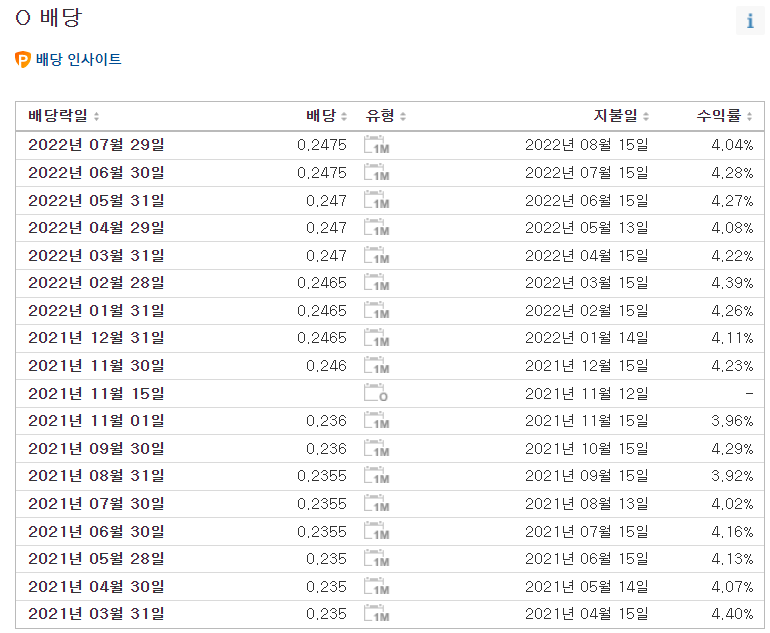The image size is (770, 633).
Task: Click 1M type icon for 2021년 08월 31일
Action: [377, 476]
